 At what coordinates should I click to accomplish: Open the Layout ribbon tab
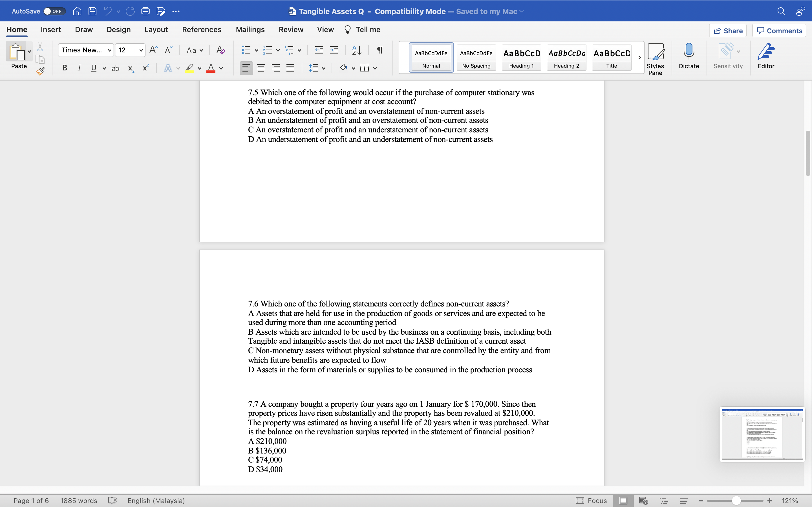156,30
